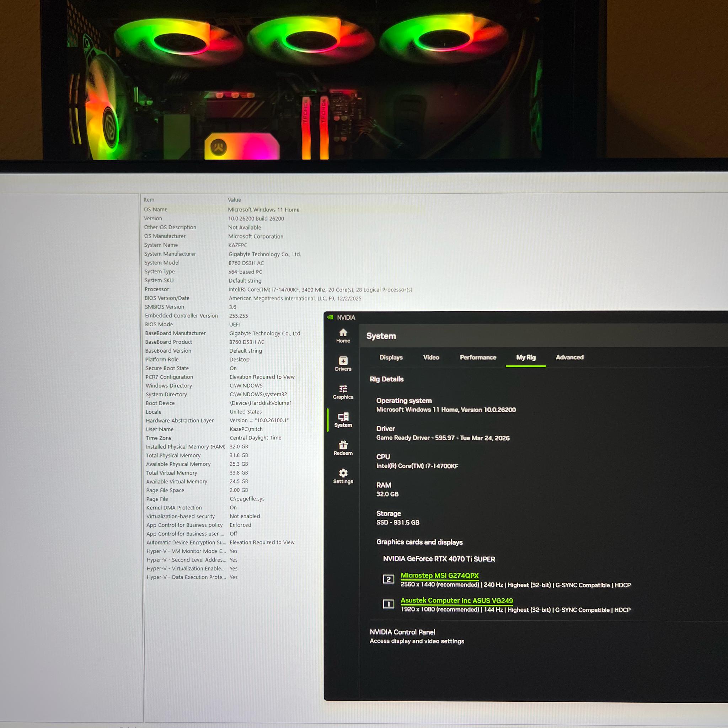Image resolution: width=728 pixels, height=728 pixels.
Task: Select the Available Virtual Memory row
Action: tap(197, 481)
